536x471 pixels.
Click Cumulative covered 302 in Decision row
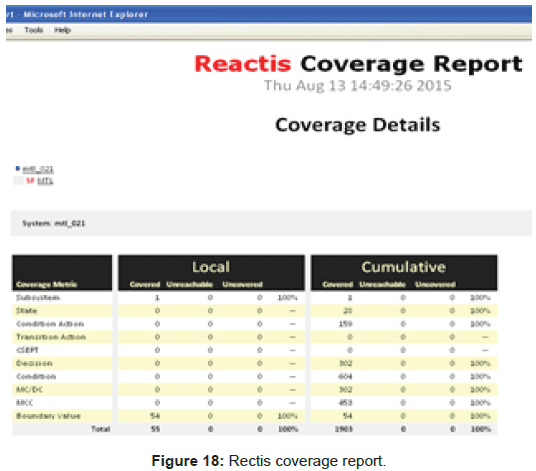pos(346,363)
